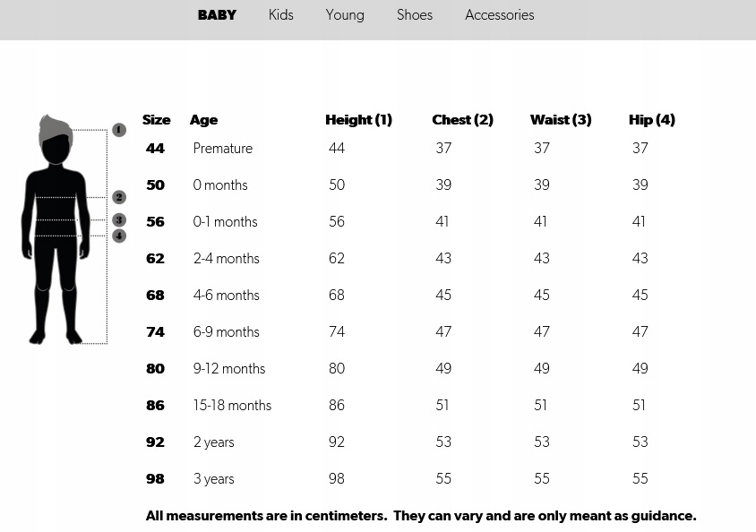Screen dimensions: 756x532
Task: Click the waist marker number 3 icon
Action: [x=119, y=220]
